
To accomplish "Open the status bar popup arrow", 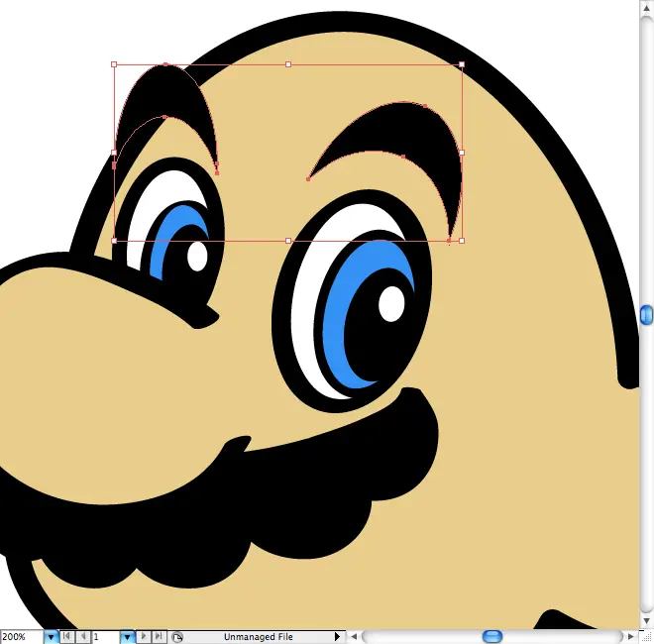I will point(337,637).
